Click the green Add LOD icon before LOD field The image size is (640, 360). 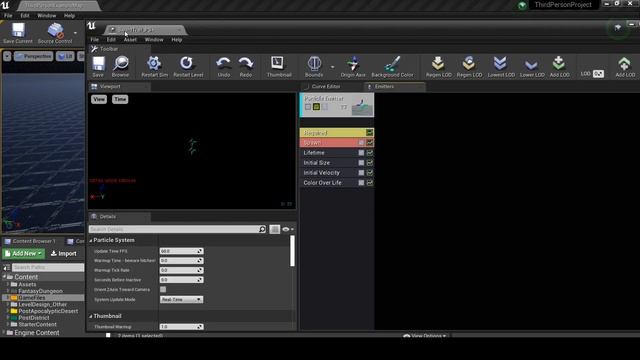[559, 64]
